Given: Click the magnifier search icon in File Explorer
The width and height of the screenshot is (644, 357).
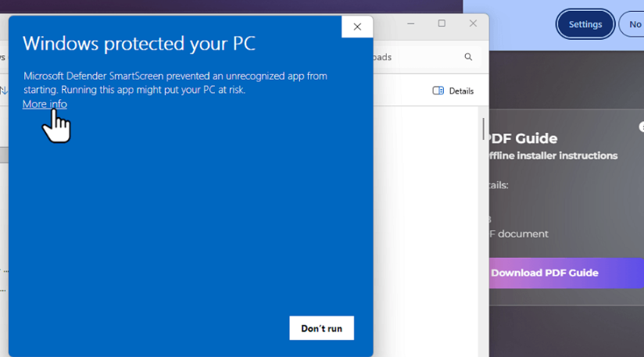Looking at the screenshot, I should click(468, 57).
